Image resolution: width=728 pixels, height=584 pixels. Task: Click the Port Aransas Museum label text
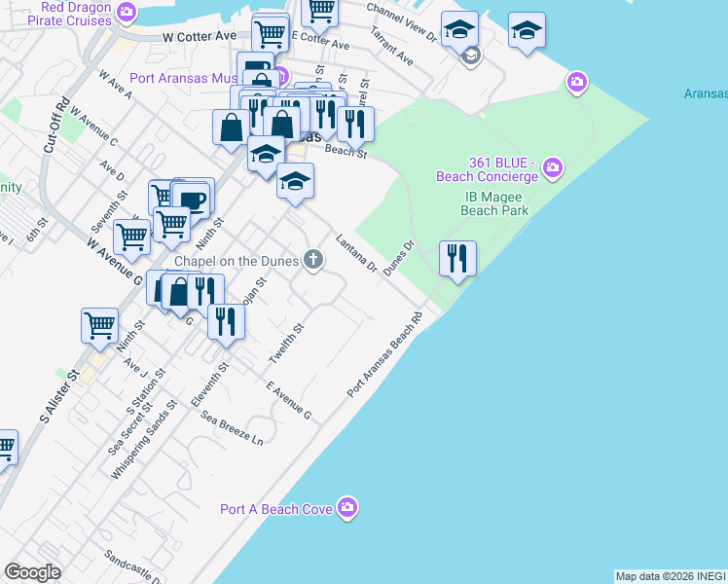[x=184, y=78]
